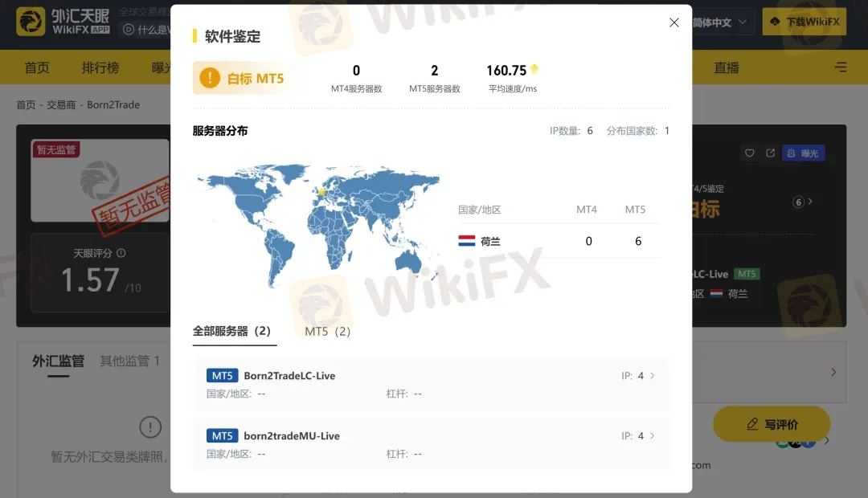Click the 曝光 exposure icon button
This screenshot has width=868, height=498.
point(803,153)
